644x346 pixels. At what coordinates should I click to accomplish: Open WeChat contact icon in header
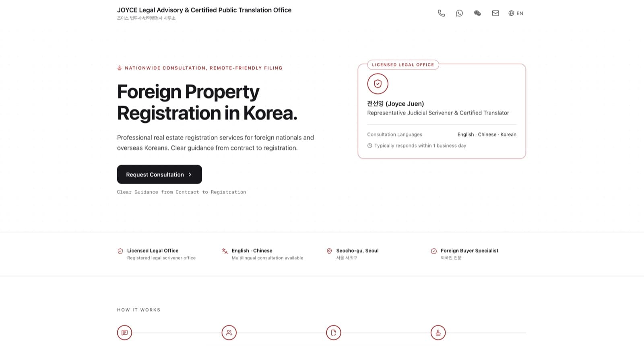pos(477,13)
